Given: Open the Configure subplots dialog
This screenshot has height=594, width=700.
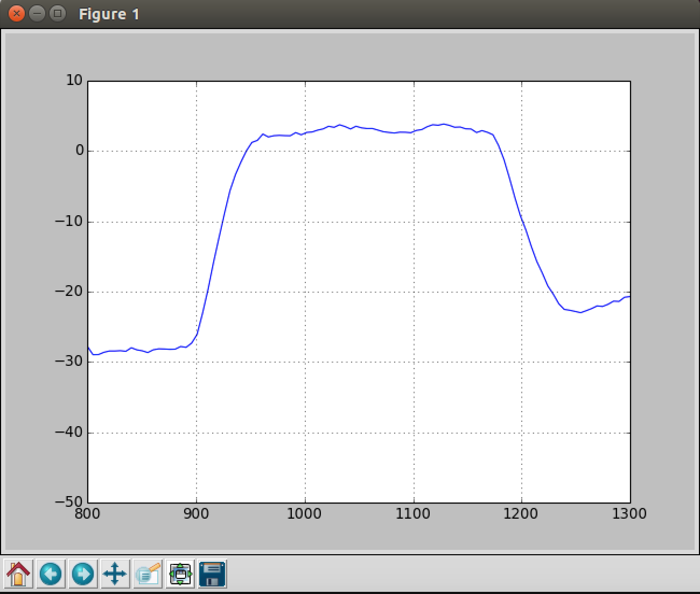Looking at the screenshot, I should click(x=180, y=574).
